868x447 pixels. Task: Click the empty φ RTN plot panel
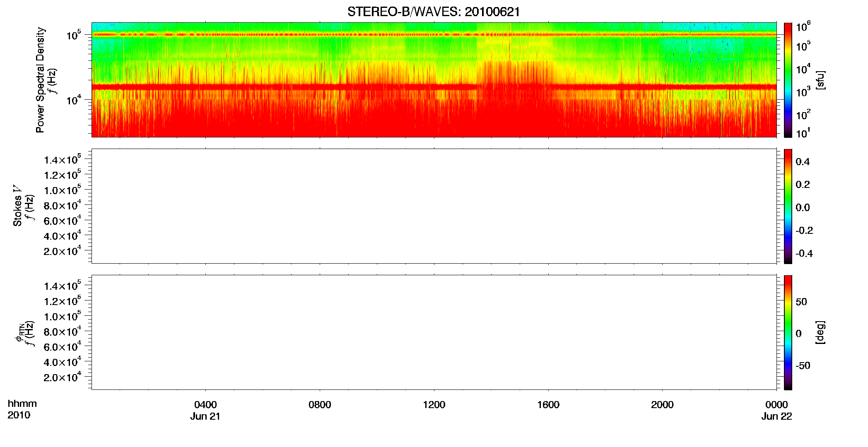click(434, 332)
